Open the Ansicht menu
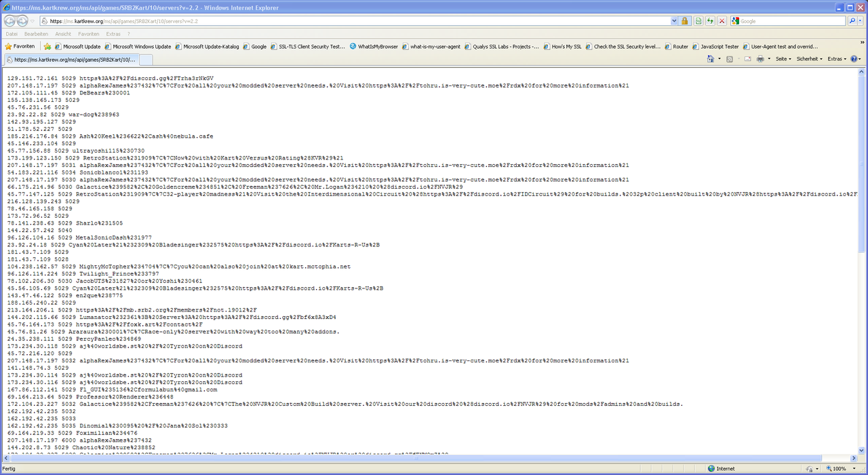 click(62, 33)
